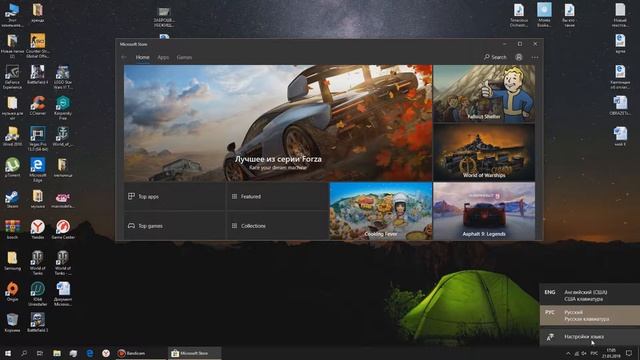The width and height of the screenshot is (640, 360).
Task: Select the Yandex browser desktop icon
Action: (38, 230)
